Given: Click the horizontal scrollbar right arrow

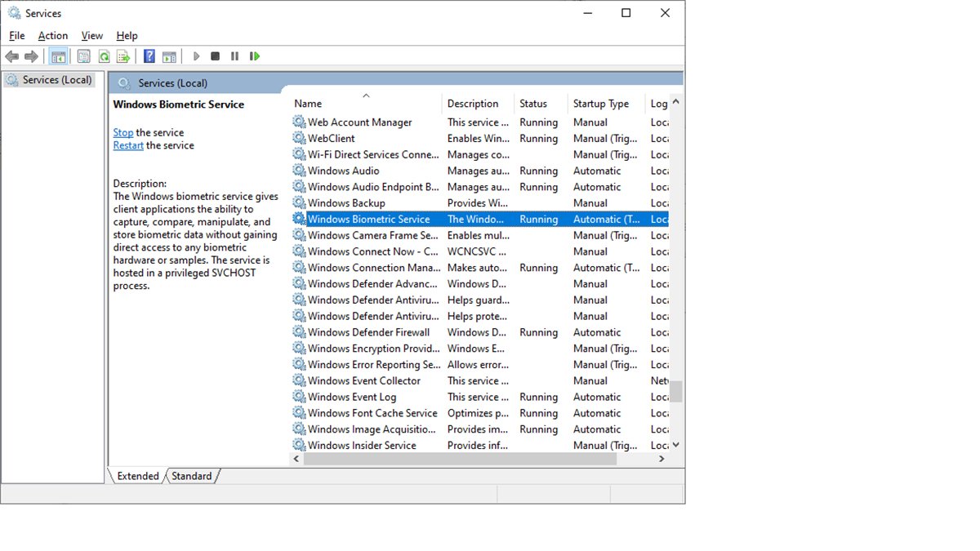Looking at the screenshot, I should [661, 459].
